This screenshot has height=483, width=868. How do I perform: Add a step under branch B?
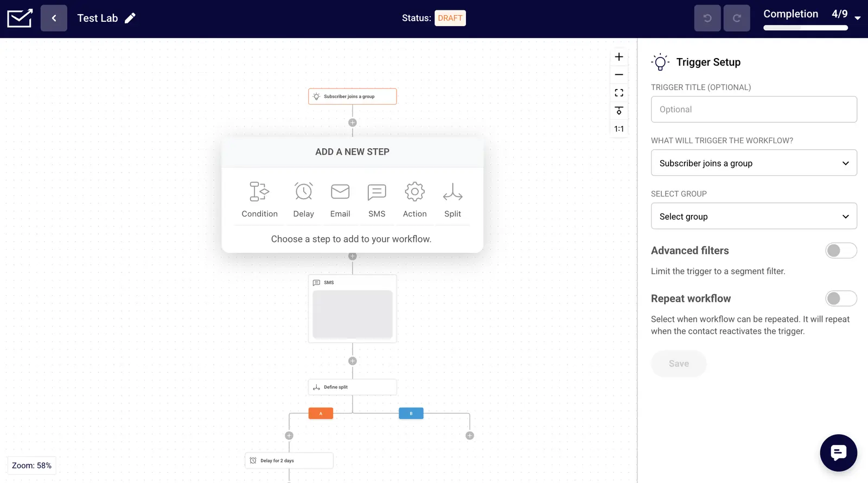pos(470,436)
